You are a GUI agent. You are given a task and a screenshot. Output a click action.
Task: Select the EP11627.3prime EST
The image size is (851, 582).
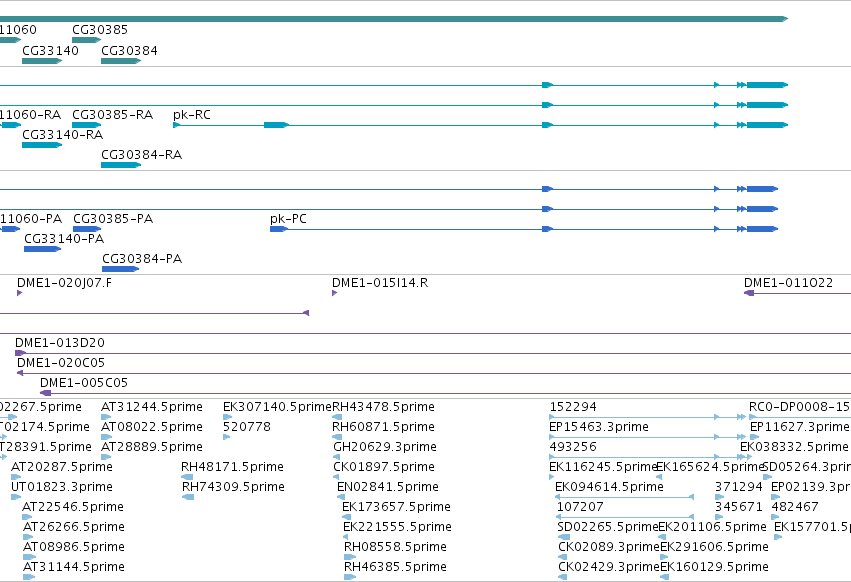click(755, 437)
